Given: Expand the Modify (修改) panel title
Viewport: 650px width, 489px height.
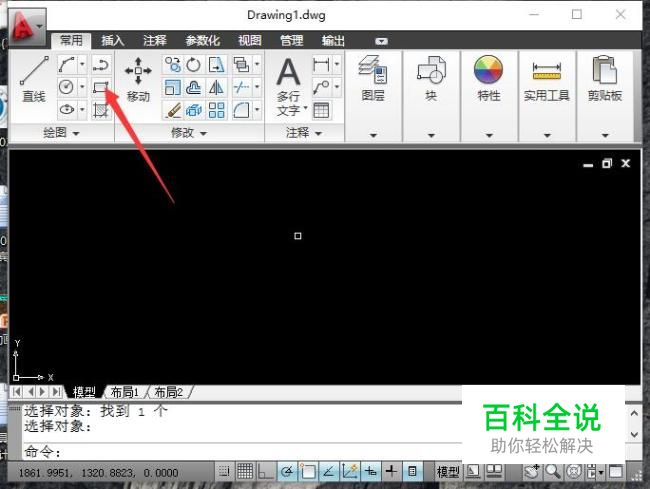Looking at the screenshot, I should 189,133.
